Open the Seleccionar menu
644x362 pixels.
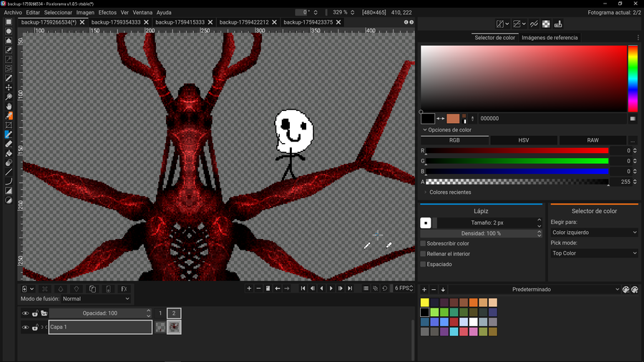[58, 12]
